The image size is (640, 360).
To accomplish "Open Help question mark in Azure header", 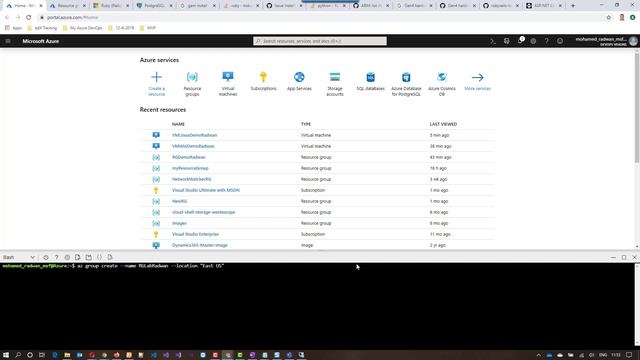I will [547, 41].
